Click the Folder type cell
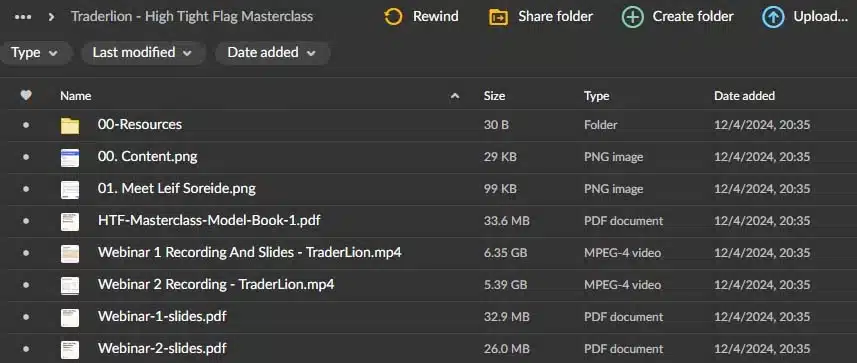The height and width of the screenshot is (363, 857). point(601,125)
